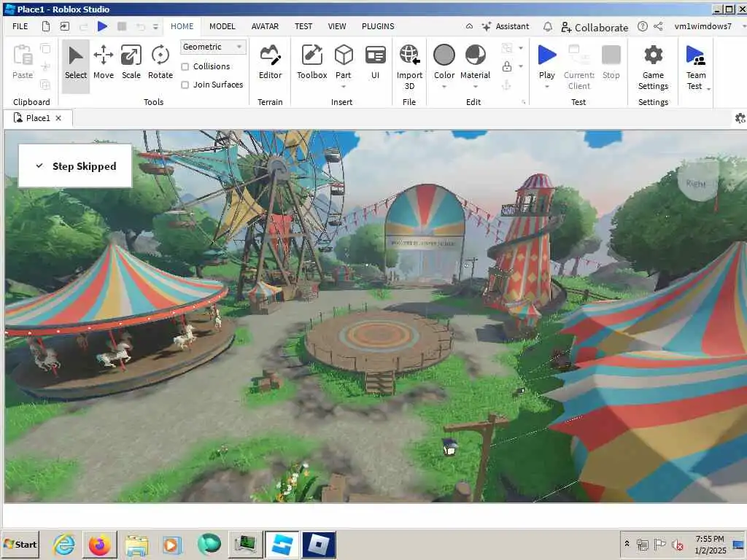Open Game Settings gear

click(x=653, y=66)
